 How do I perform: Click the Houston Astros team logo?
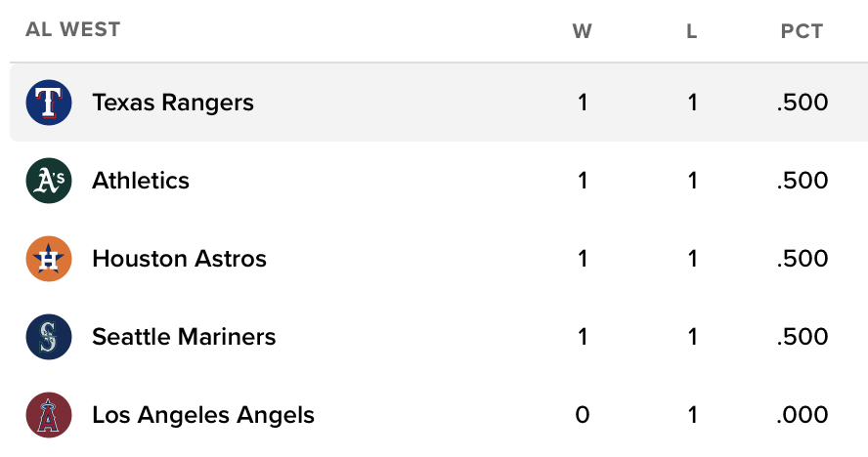coord(49,259)
